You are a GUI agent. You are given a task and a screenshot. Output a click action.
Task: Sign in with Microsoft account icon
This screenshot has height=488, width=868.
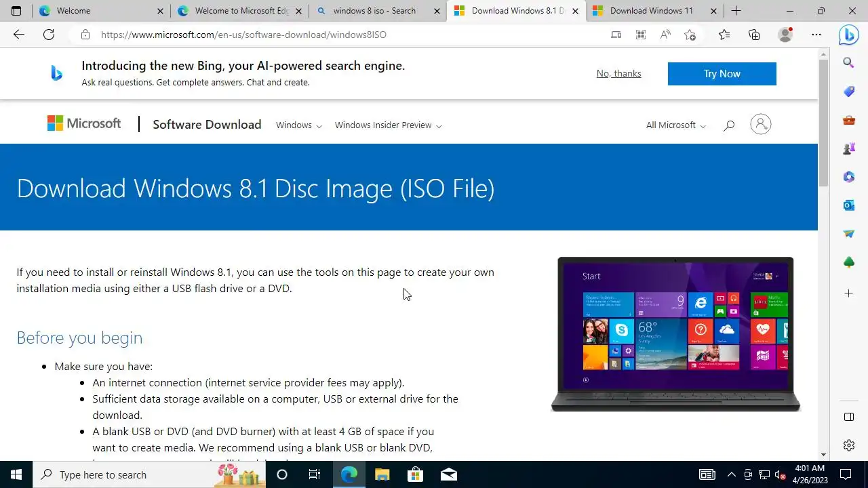pos(761,125)
